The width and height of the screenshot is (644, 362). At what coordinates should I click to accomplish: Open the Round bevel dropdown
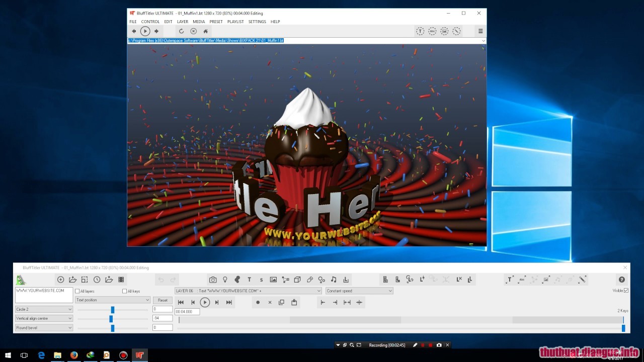(44, 328)
